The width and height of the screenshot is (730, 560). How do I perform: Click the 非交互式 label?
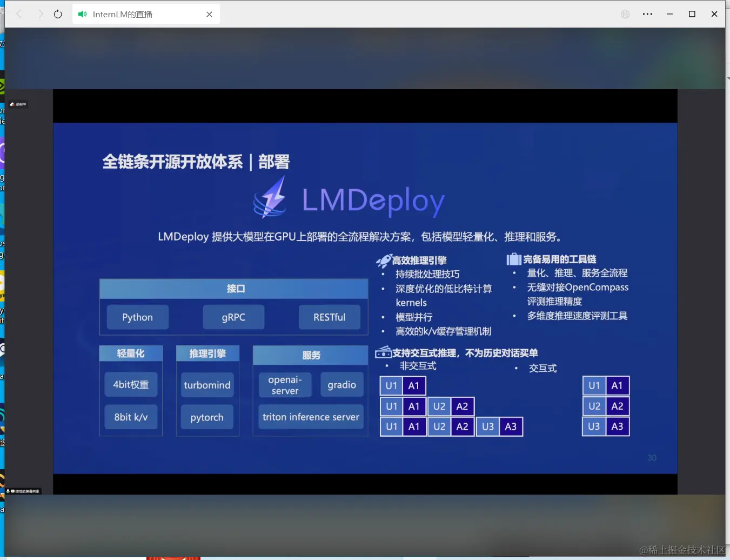coord(418,366)
